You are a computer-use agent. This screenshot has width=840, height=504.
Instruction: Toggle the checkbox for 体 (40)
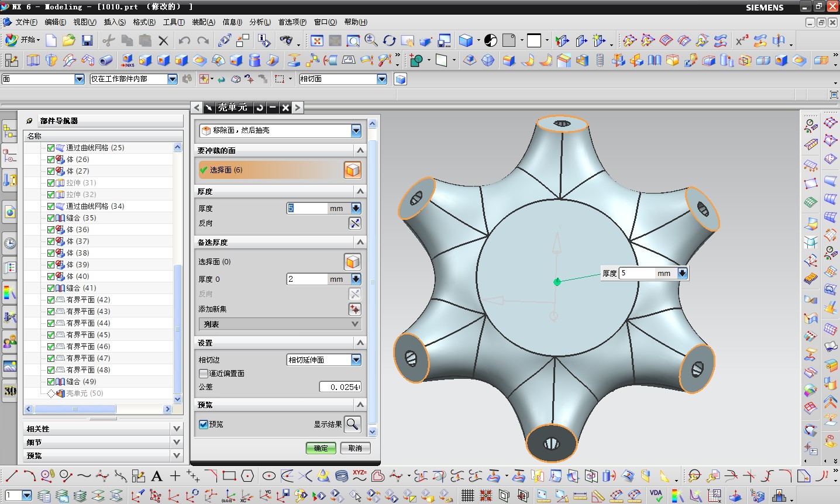pyautogui.click(x=51, y=277)
